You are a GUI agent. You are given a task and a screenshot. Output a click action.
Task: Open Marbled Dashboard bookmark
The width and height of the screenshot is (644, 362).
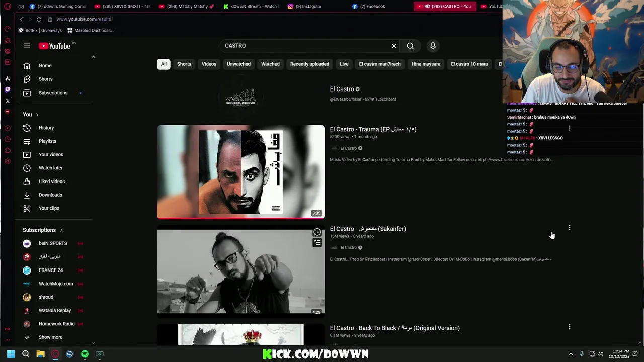pyautogui.click(x=91, y=30)
